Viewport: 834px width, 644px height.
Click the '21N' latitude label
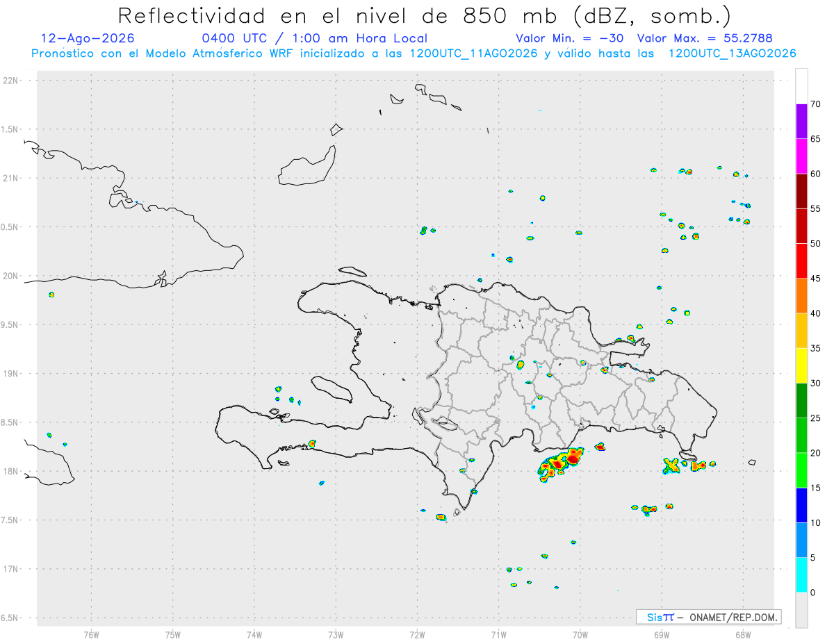click(12, 178)
